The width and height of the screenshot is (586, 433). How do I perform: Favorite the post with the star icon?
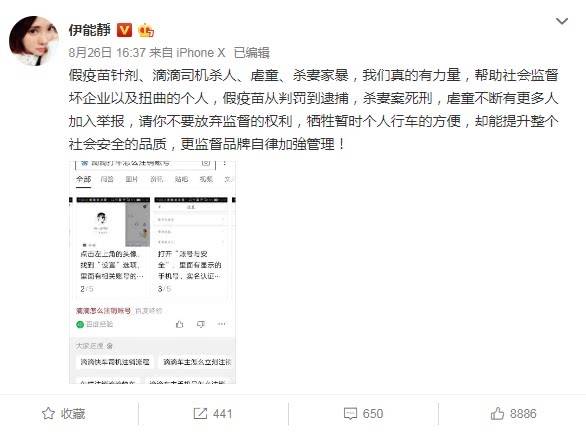49,414
